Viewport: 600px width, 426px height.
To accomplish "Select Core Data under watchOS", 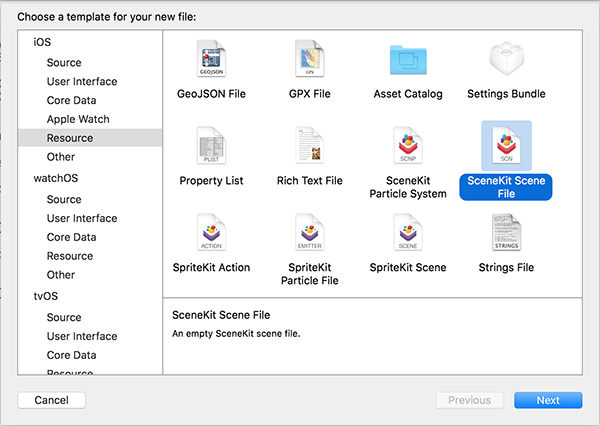I will pos(72,237).
